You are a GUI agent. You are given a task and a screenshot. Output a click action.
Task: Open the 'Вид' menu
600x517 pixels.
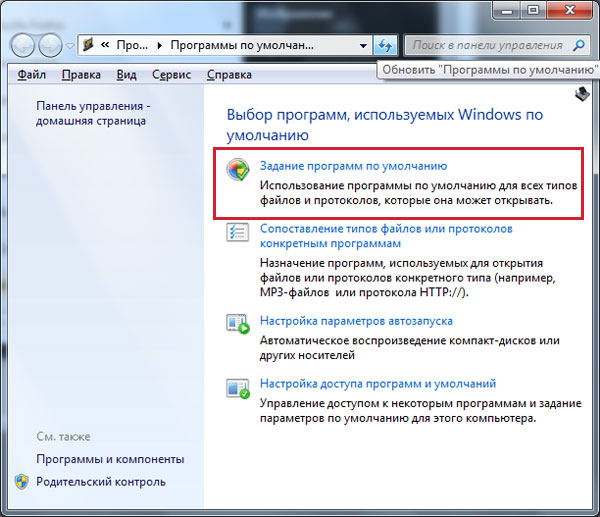click(126, 75)
